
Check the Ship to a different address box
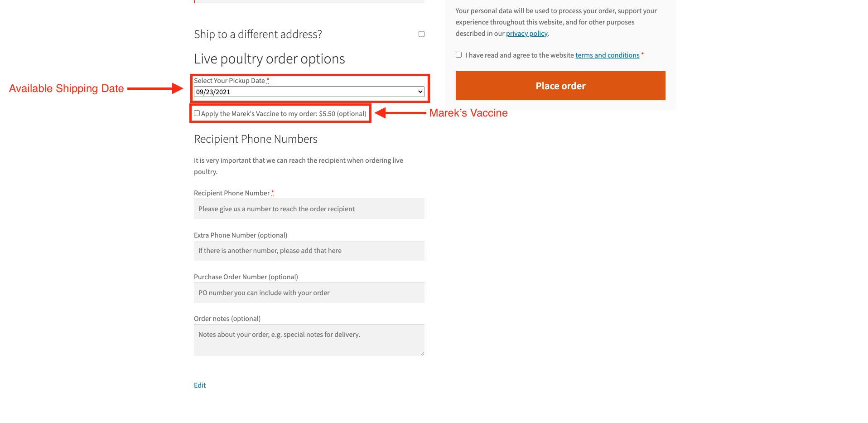click(421, 34)
